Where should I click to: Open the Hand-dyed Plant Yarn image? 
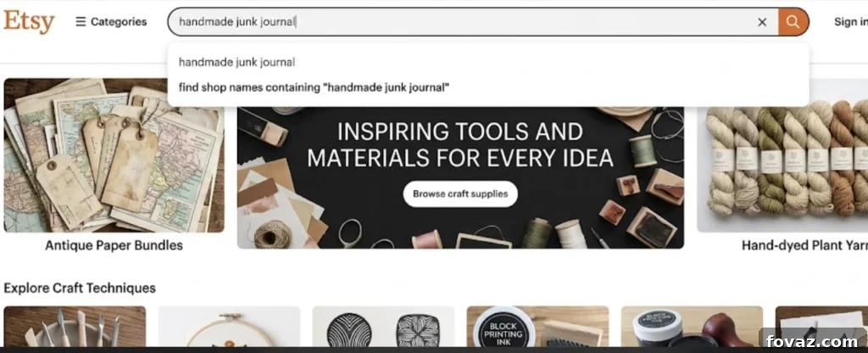tap(782, 155)
